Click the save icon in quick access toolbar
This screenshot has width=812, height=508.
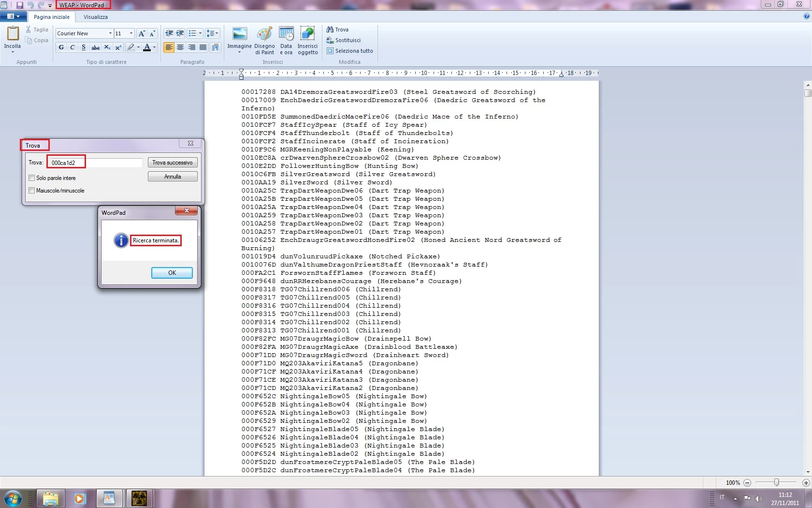point(20,5)
